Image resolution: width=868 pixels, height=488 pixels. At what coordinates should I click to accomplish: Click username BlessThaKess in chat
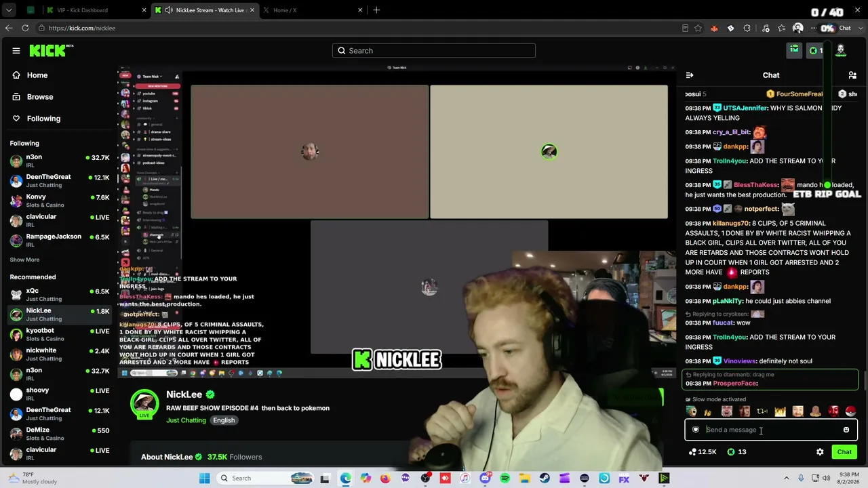[x=755, y=185]
